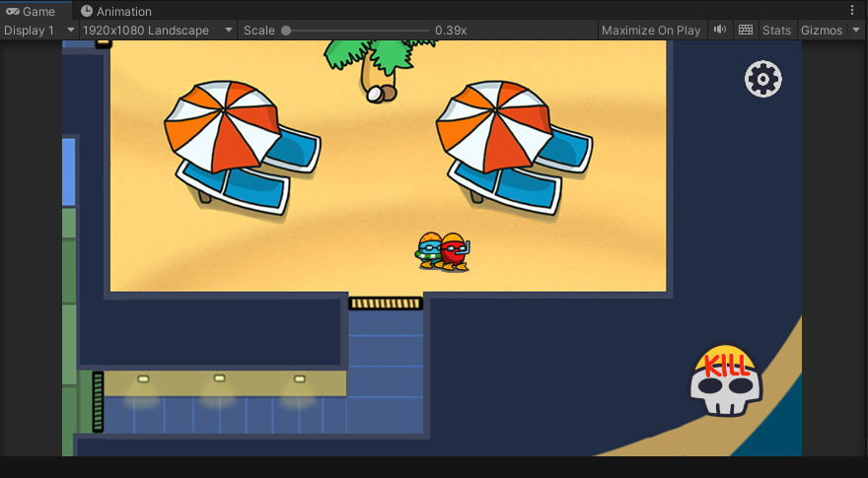Viewport: 868px width, 478px height.
Task: Click the KILL skull button
Action: (726, 381)
